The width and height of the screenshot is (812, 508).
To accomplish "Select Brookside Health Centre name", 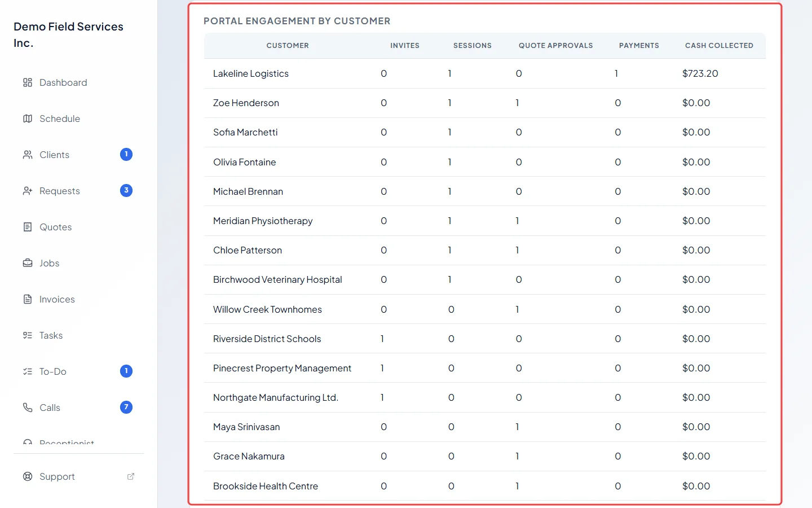I will [x=266, y=486].
